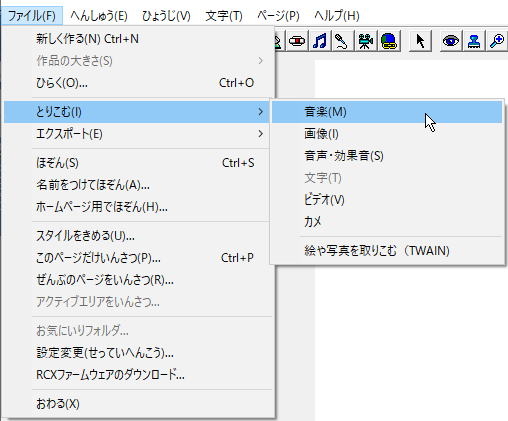Screen dimensions: 508x421
Task: Open the へんしゅう(E) menu
Action: pyautogui.click(x=99, y=16)
